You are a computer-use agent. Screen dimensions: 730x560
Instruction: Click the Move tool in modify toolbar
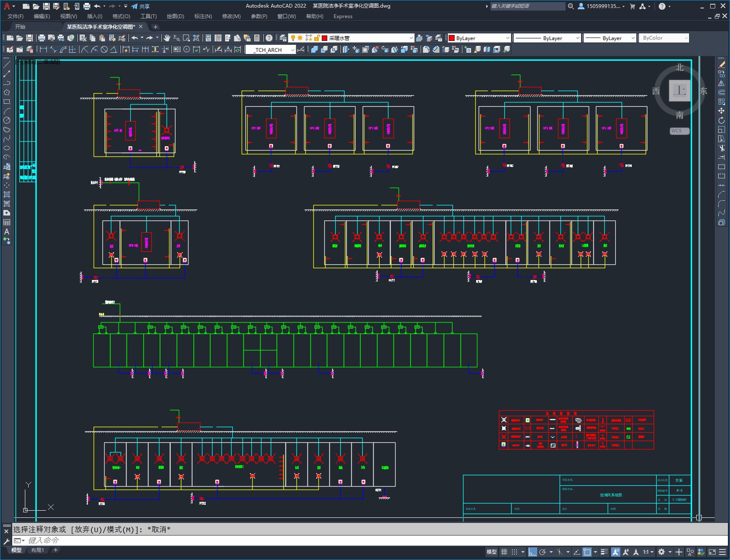(722, 111)
